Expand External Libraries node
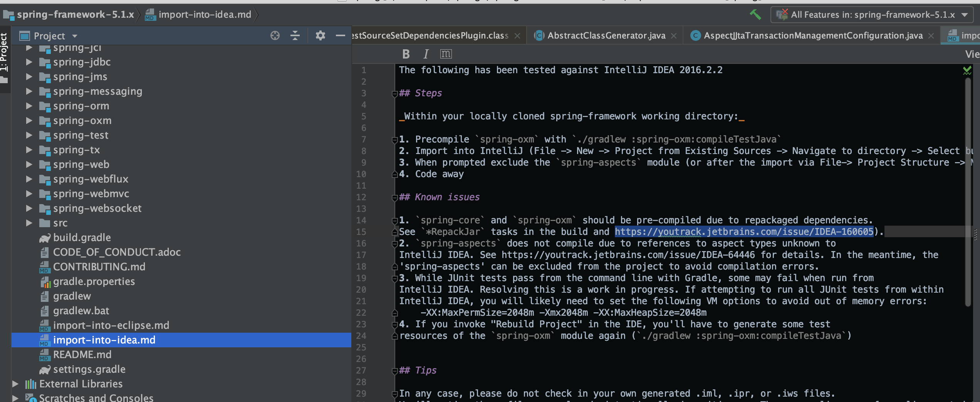This screenshot has height=402, width=980. point(15,384)
